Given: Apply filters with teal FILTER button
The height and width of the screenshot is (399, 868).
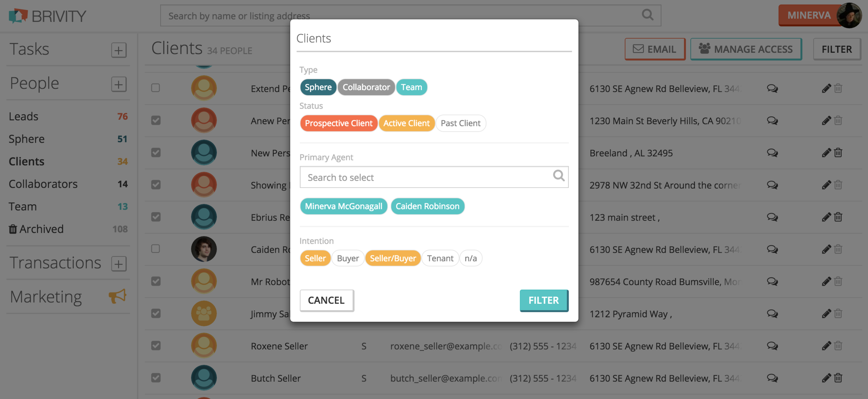Looking at the screenshot, I should (x=544, y=300).
